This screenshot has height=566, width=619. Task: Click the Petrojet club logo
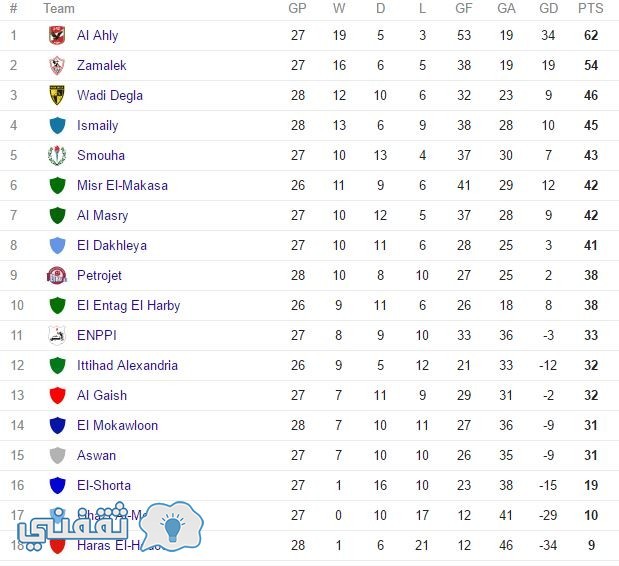tap(57, 275)
